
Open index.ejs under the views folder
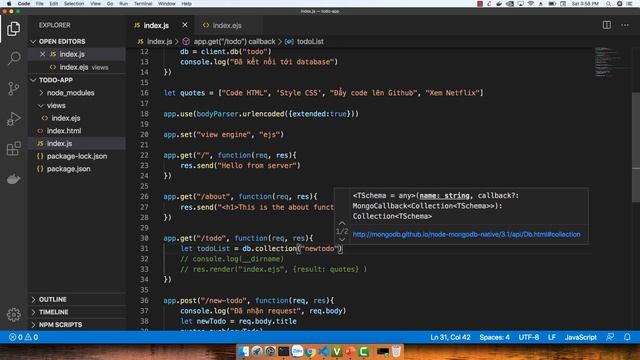point(65,118)
